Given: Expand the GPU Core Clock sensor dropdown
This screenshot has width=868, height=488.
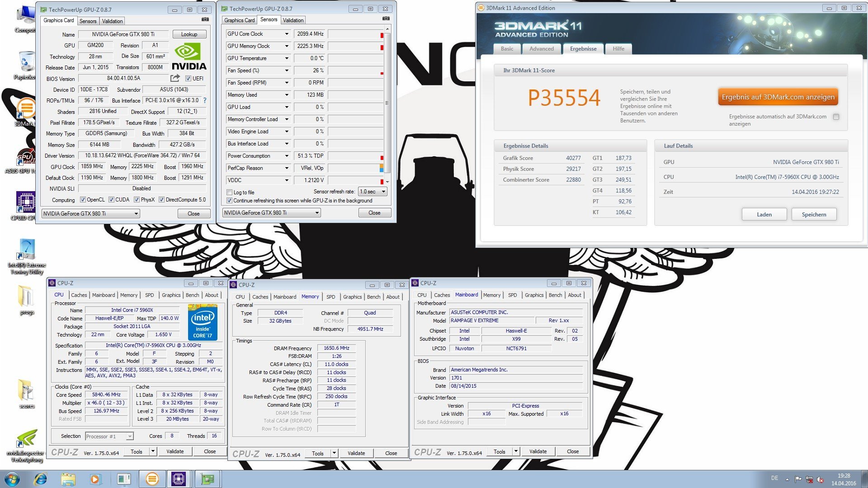Looking at the screenshot, I should coord(286,34).
